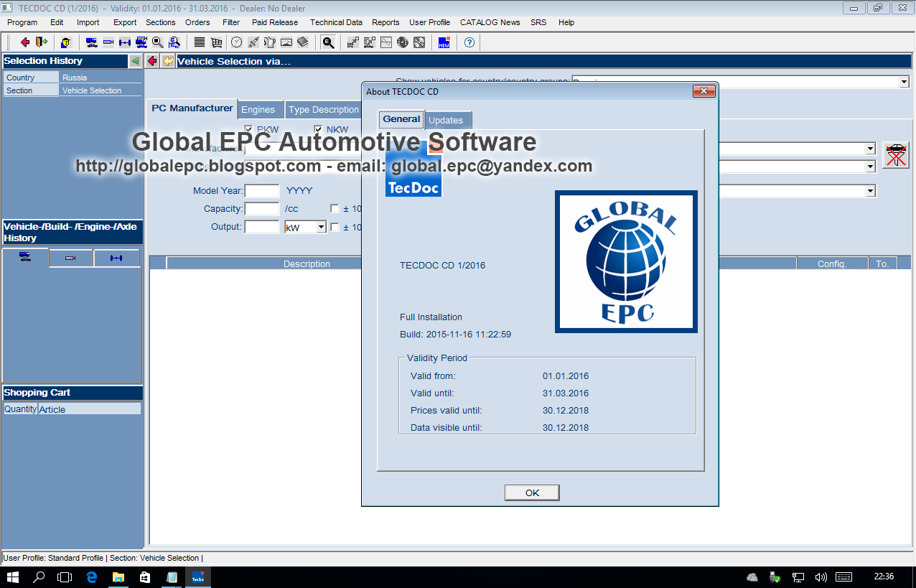Click the volume icon in system tray
The width and height of the screenshot is (916, 588).
[821, 577]
